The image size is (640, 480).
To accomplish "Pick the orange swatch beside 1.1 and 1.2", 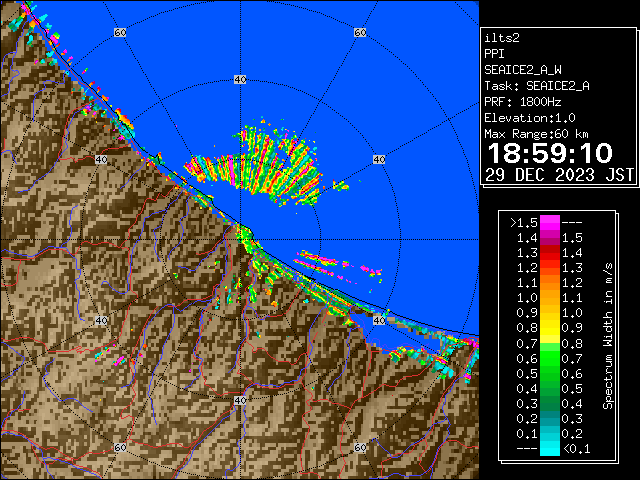I will click(x=550, y=283).
